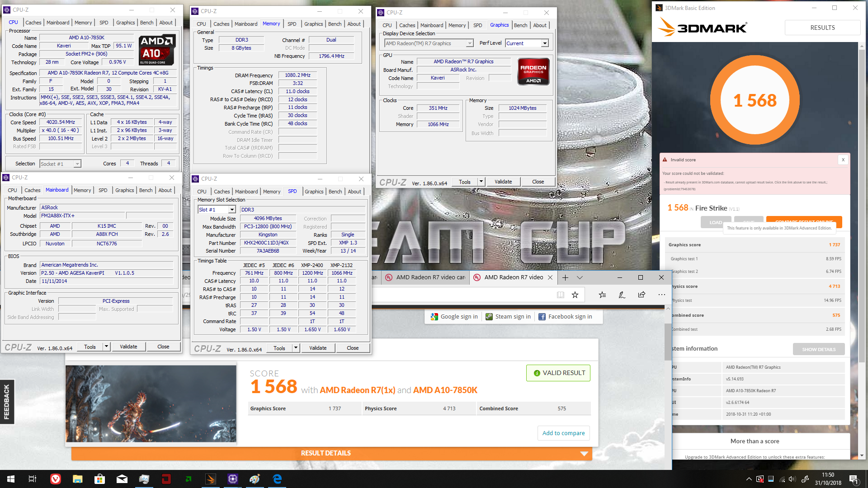This screenshot has height=488, width=868.
Task: Click Add to compare on result page
Action: click(x=563, y=433)
